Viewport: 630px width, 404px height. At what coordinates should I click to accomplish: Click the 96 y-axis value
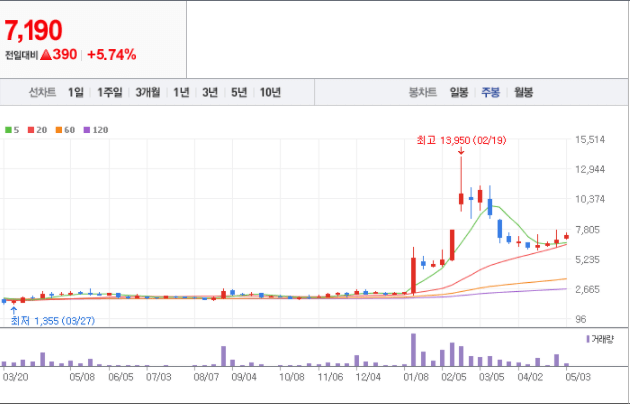point(581,319)
